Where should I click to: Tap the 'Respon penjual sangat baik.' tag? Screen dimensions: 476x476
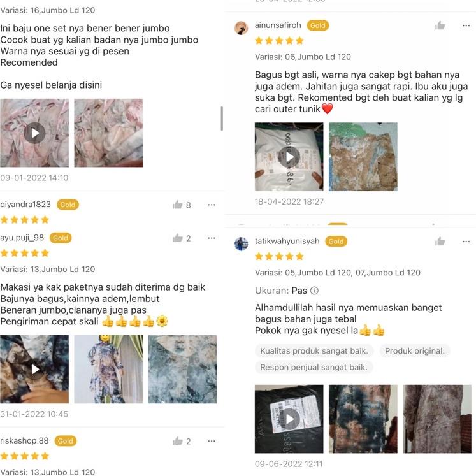coord(314,367)
